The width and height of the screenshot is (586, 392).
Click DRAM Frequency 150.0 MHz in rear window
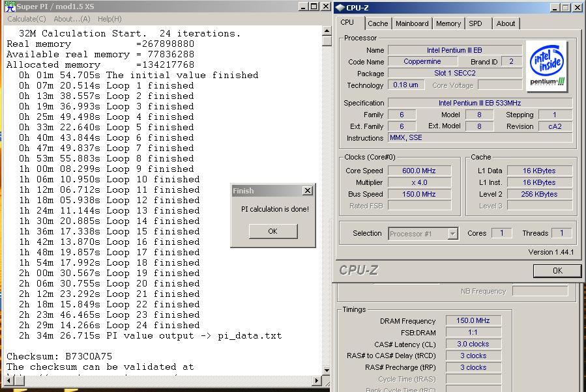click(x=473, y=320)
